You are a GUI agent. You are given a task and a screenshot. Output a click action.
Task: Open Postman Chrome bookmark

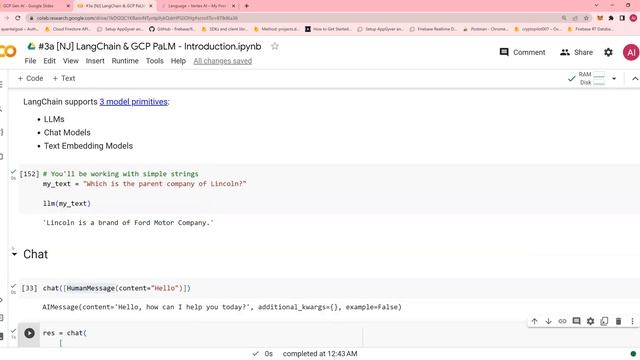pyautogui.click(x=486, y=29)
